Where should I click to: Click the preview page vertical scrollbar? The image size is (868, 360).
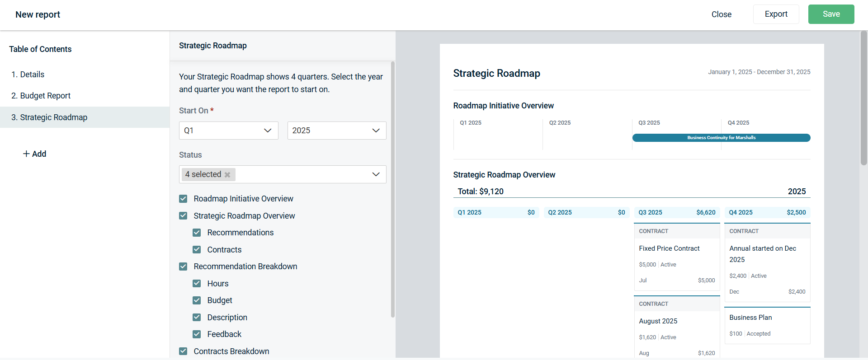pyautogui.click(x=863, y=98)
